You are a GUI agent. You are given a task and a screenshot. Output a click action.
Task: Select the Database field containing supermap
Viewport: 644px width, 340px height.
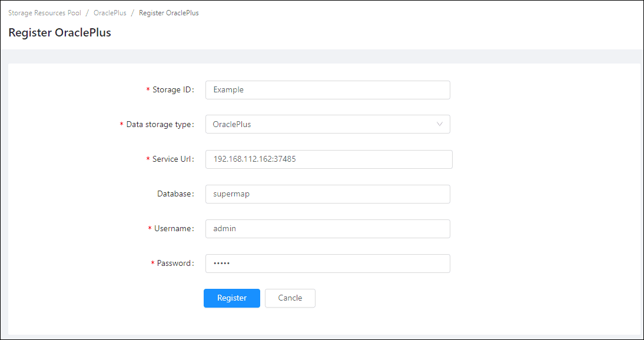click(x=327, y=194)
